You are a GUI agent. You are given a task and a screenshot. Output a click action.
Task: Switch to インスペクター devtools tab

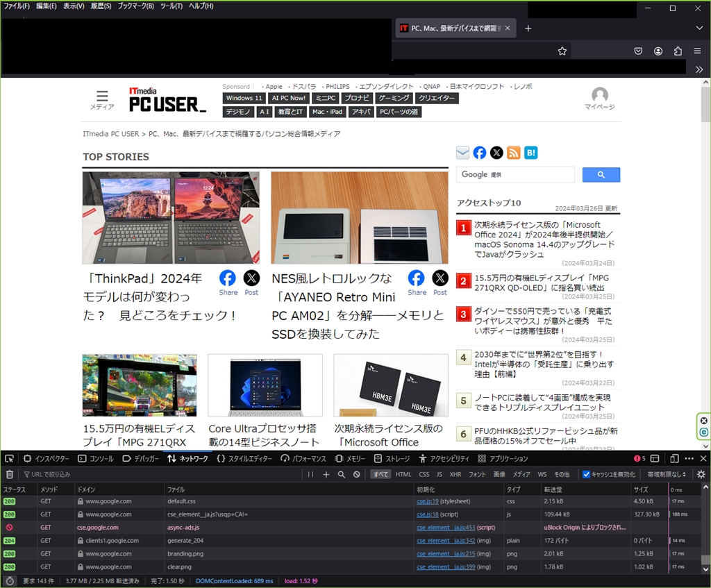tap(47, 458)
